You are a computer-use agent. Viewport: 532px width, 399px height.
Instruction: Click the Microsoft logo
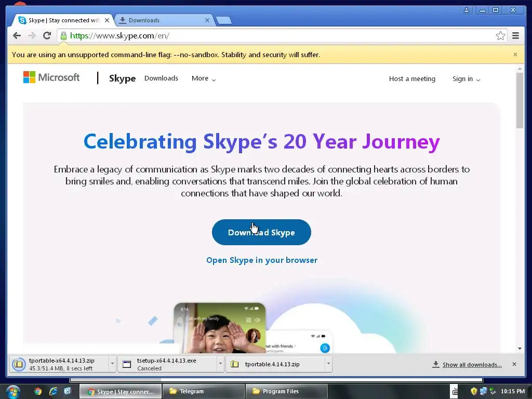point(51,77)
